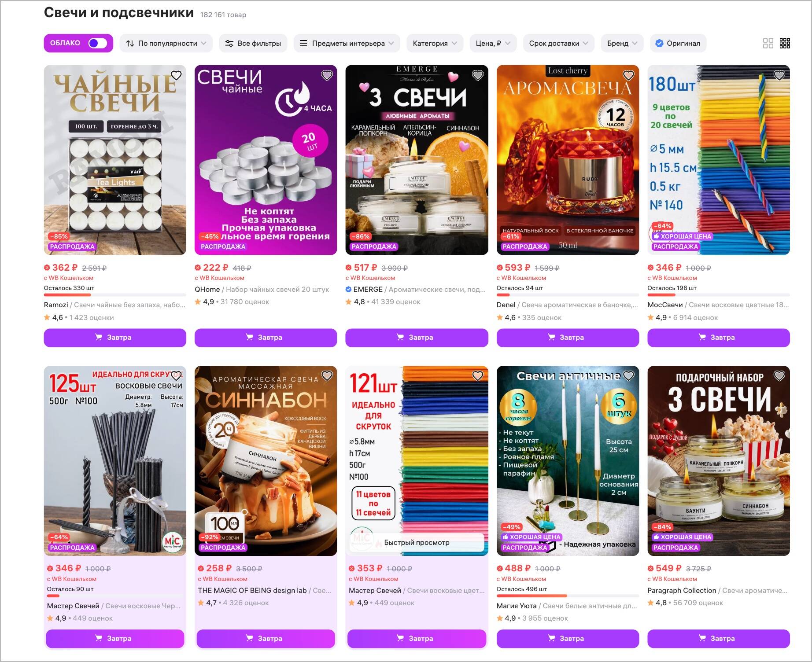Favorite the EMERGE 3 candles product
This screenshot has height=662, width=812.
tap(478, 76)
